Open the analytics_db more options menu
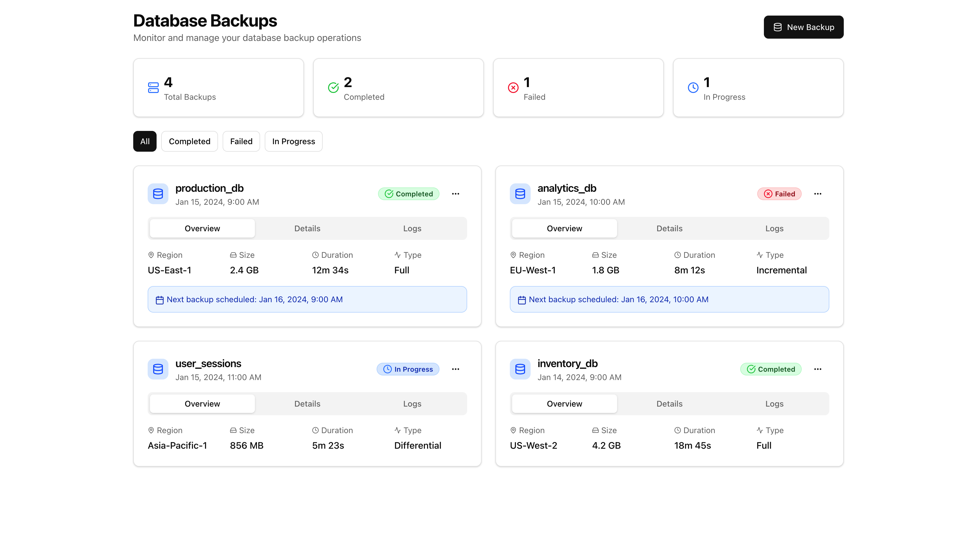This screenshot has width=977, height=560. [818, 194]
